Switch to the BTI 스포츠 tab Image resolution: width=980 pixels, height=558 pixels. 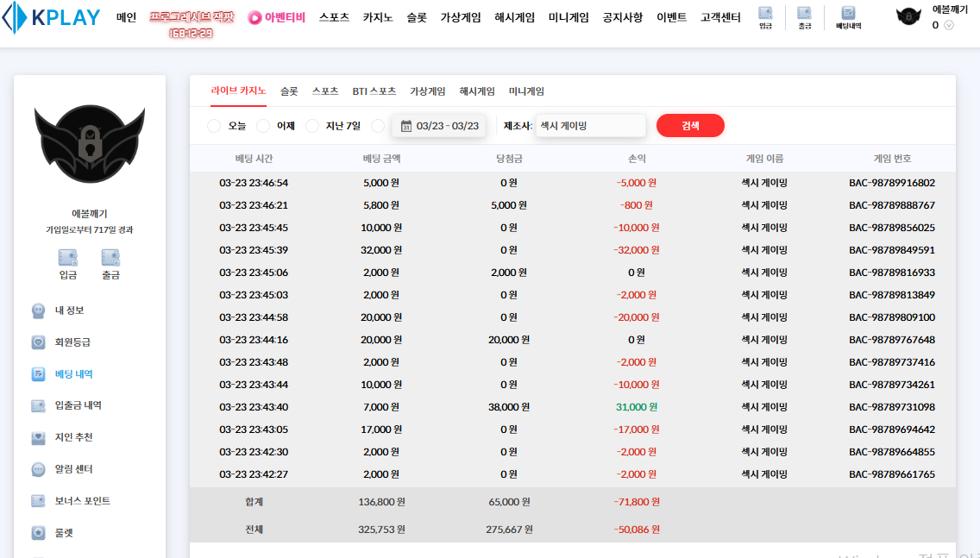374,91
